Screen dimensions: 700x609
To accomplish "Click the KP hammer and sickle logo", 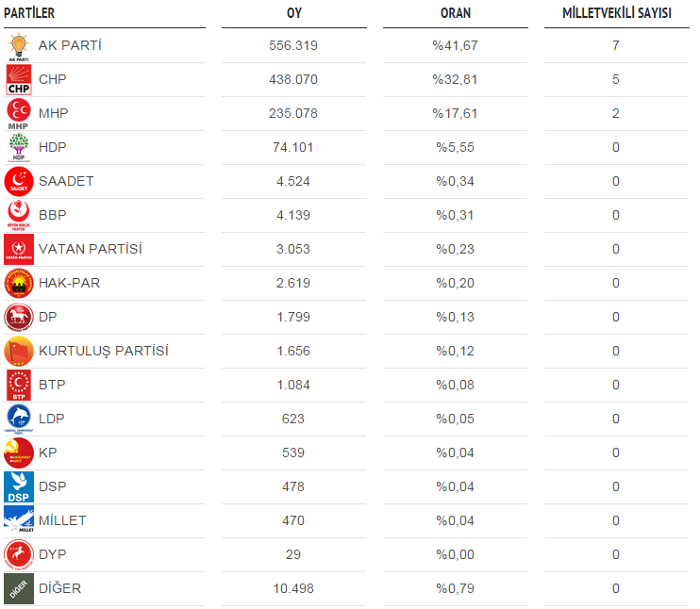I will (x=19, y=453).
